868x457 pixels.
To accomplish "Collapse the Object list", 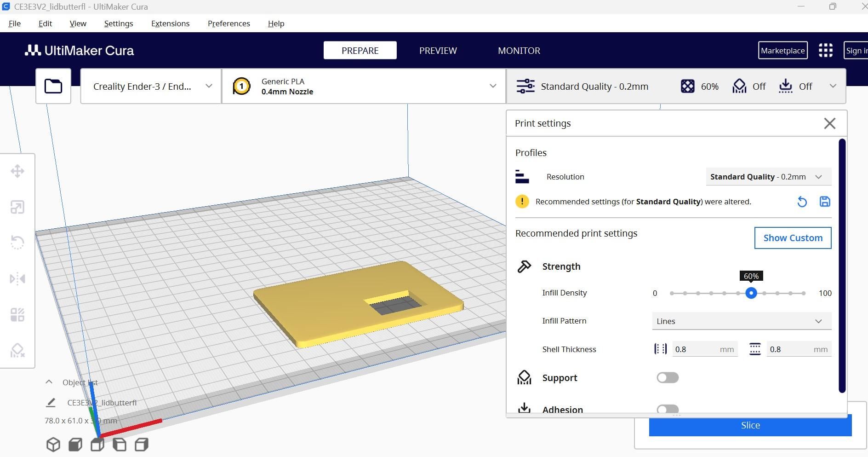I will [x=49, y=382].
